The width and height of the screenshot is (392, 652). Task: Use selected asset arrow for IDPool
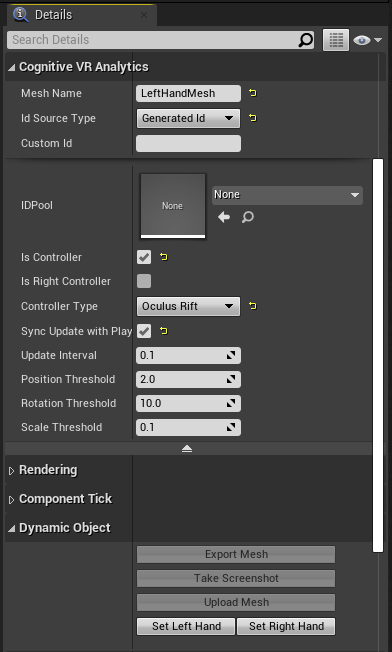[224, 217]
